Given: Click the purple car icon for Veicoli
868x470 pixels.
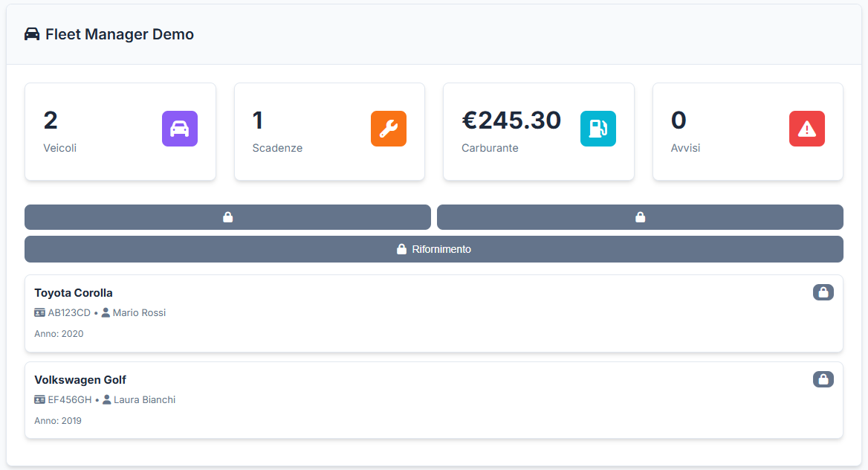Looking at the screenshot, I should (x=180, y=129).
